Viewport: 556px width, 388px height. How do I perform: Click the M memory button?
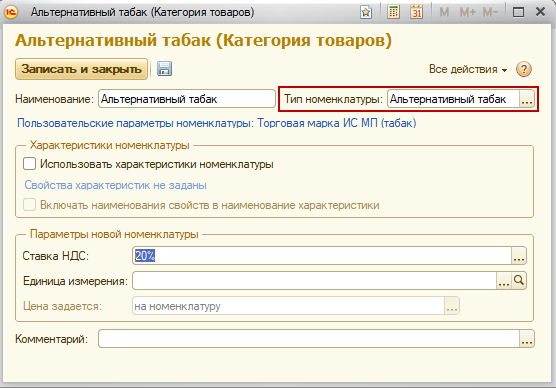(444, 12)
